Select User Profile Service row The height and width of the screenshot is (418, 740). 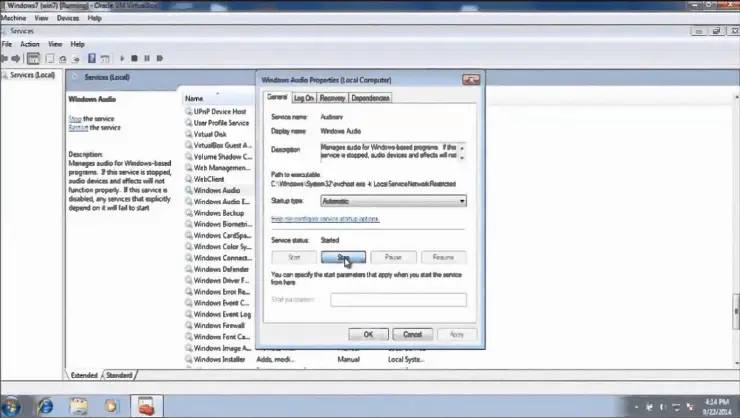pos(219,123)
